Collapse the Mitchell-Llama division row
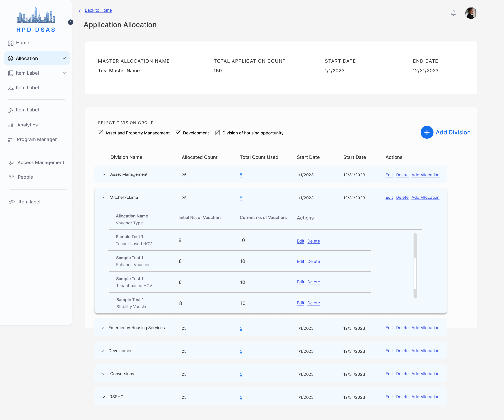The width and height of the screenshot is (504, 420). tap(103, 198)
